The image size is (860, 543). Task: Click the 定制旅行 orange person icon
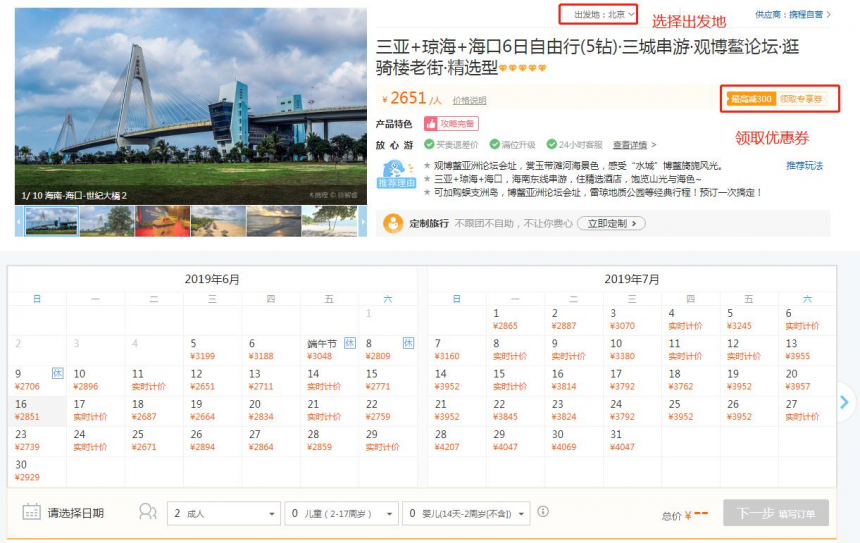pyautogui.click(x=393, y=223)
